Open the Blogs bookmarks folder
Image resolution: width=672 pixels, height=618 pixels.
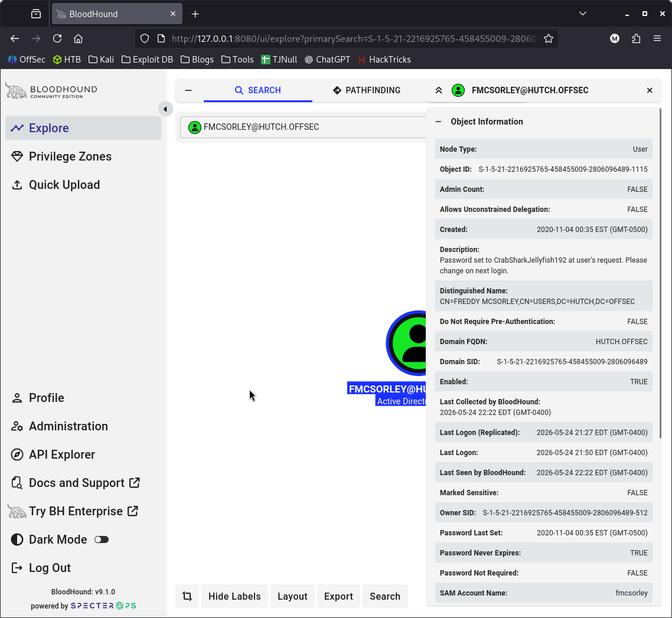tap(197, 60)
